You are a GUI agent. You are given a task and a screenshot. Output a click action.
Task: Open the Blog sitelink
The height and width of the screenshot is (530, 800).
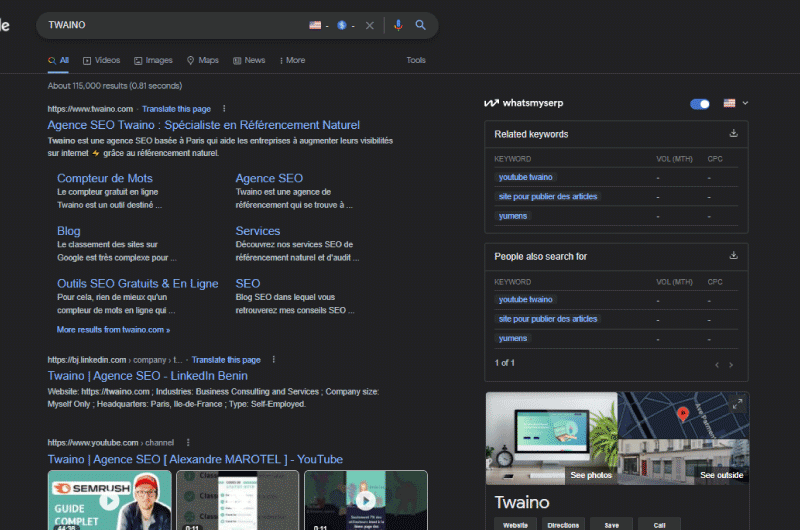[68, 231]
